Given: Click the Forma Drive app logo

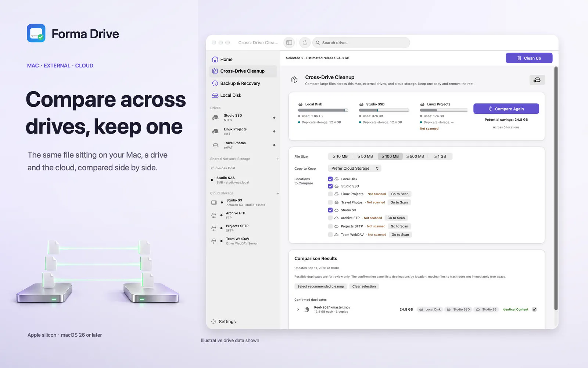Looking at the screenshot, I should click(x=36, y=33).
